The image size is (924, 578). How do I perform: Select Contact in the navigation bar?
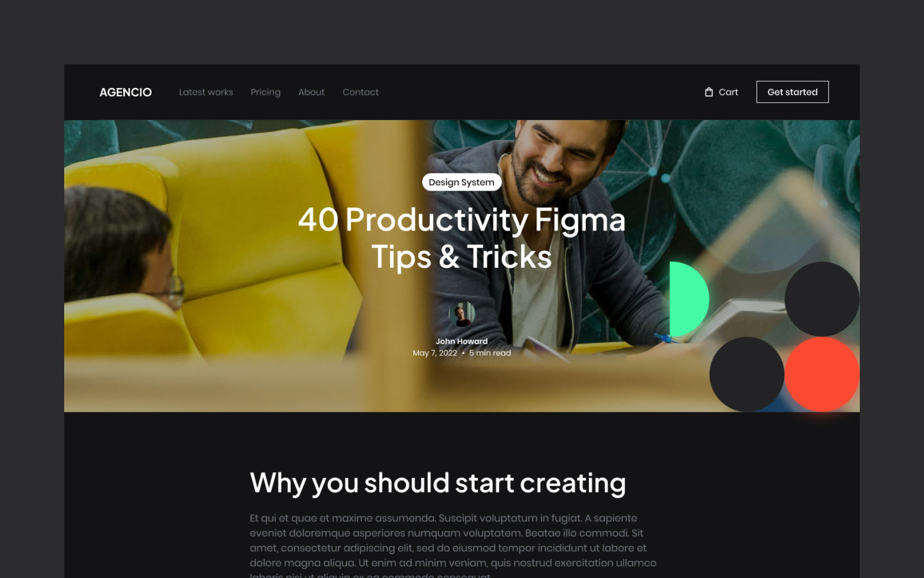[361, 92]
